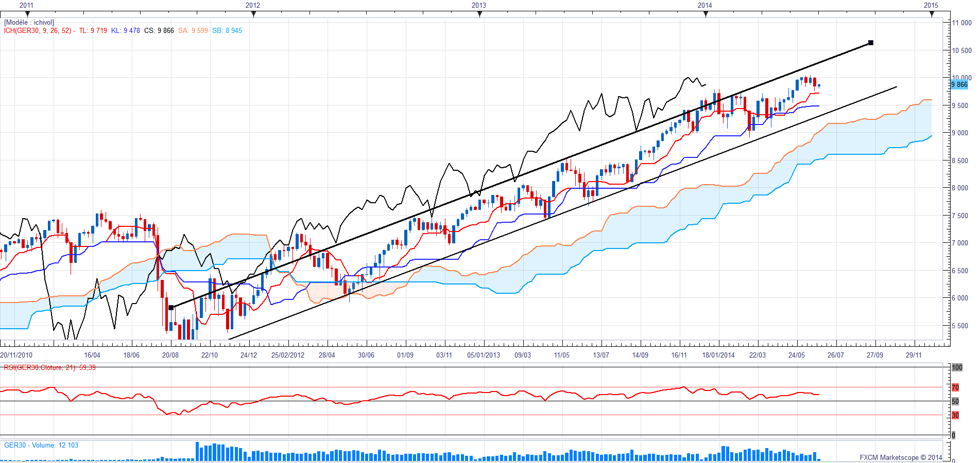Image resolution: width=980 pixels, height=463 pixels.
Task: Click the 2012 year marker triangle
Action: coord(253,14)
